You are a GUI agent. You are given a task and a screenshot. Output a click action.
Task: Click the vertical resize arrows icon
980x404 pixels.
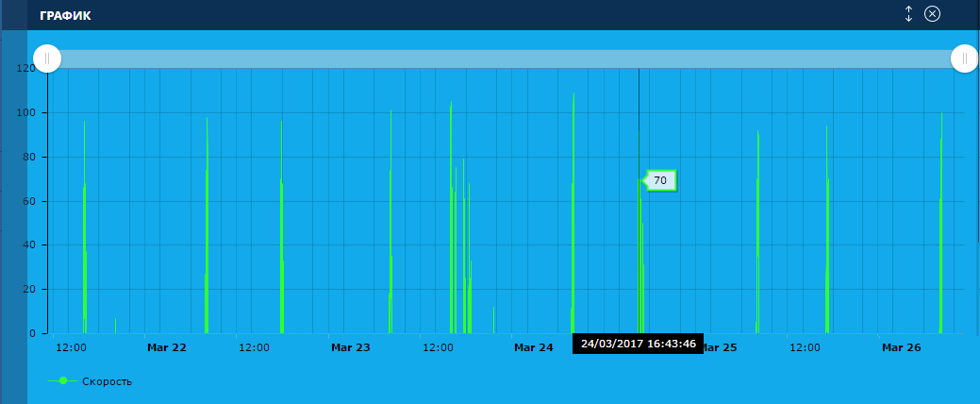coord(909,14)
